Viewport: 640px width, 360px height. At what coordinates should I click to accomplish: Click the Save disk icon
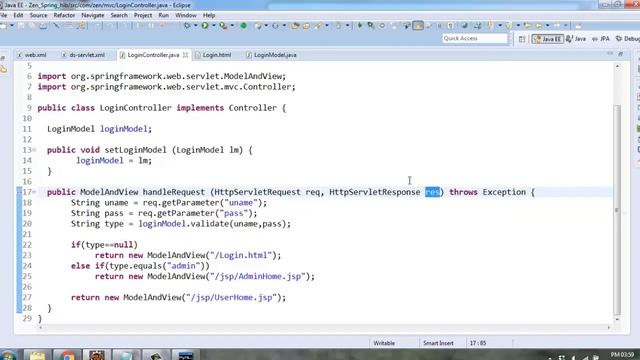click(21, 26)
